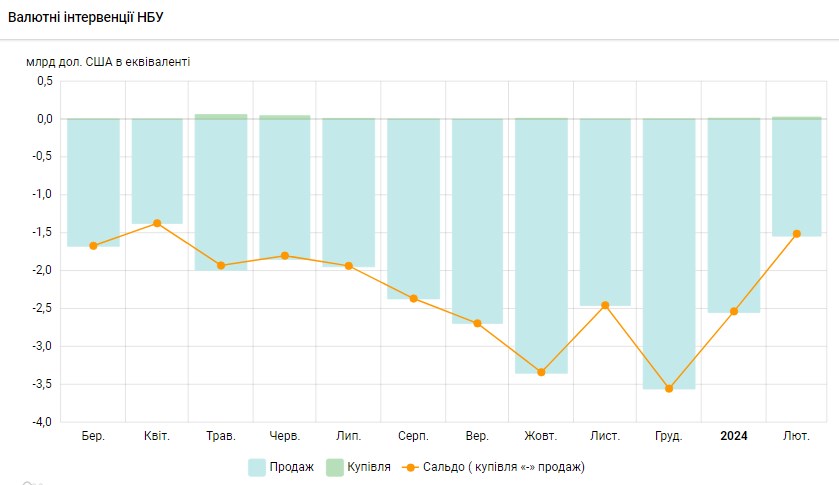Screen dimensions: 839x485
Task: Select the orange balance point for Жовт.
Action: (541, 372)
